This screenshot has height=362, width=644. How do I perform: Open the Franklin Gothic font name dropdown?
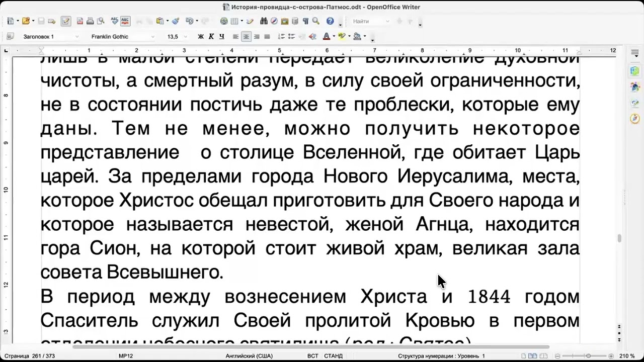[153, 37]
